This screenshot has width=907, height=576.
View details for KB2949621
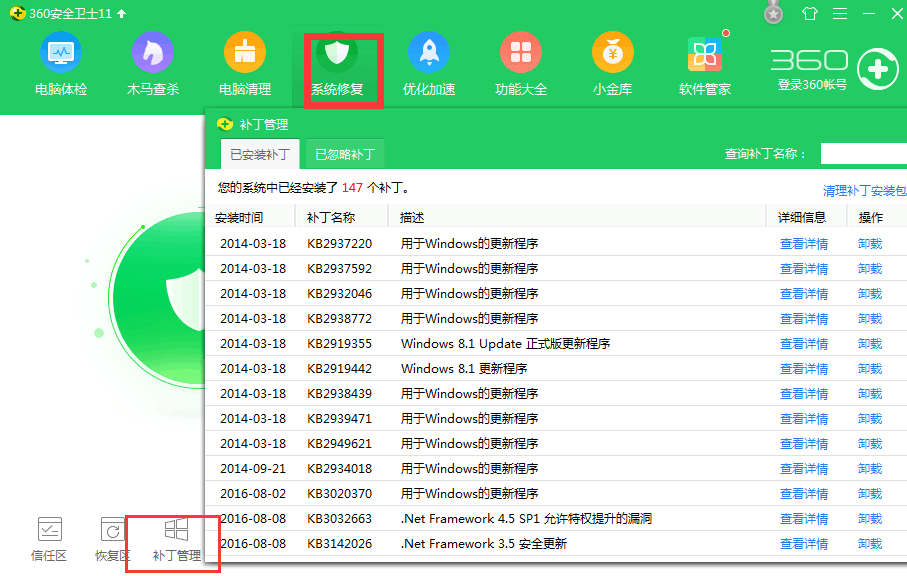804,444
